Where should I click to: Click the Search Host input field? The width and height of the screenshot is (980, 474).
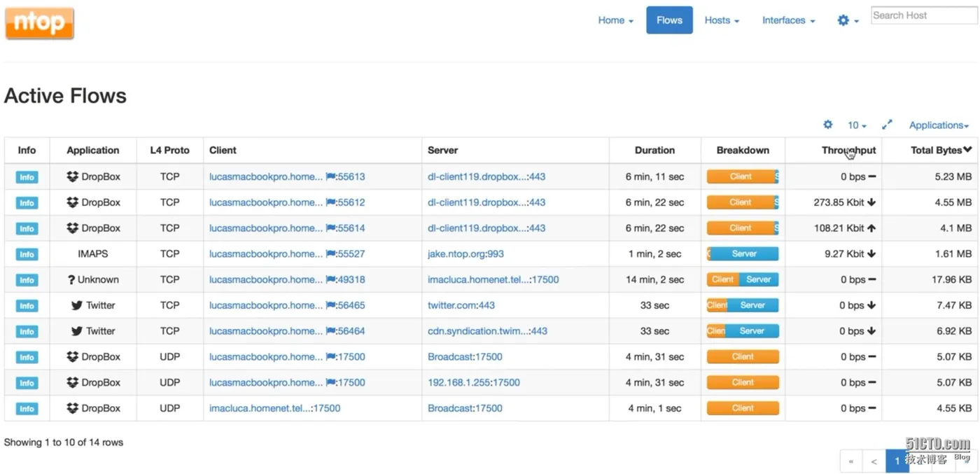[923, 15]
